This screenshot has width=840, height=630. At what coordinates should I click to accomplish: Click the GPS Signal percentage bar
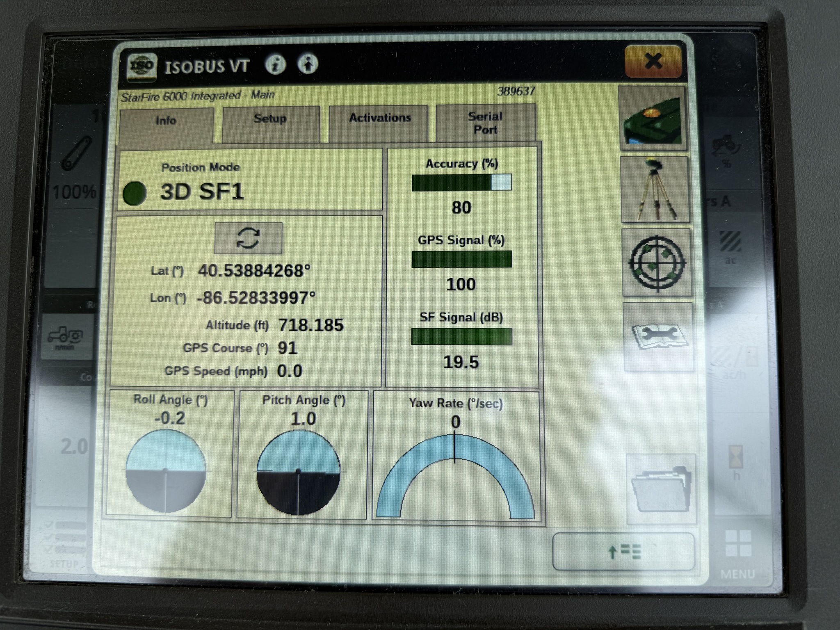(461, 259)
